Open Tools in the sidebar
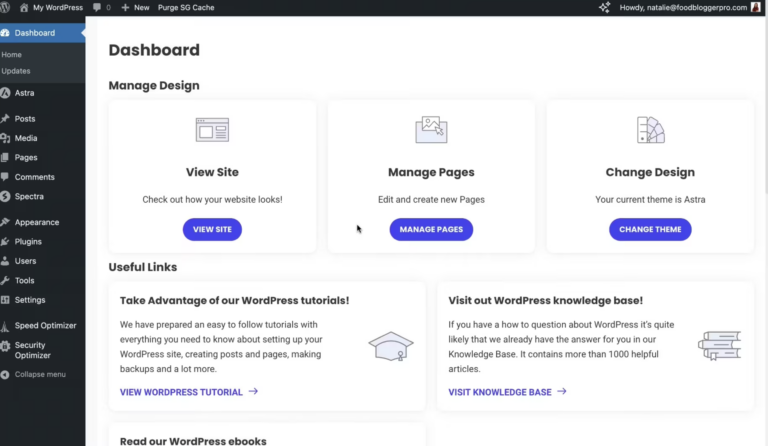Screen dimensions: 768x446 [x=24, y=281]
